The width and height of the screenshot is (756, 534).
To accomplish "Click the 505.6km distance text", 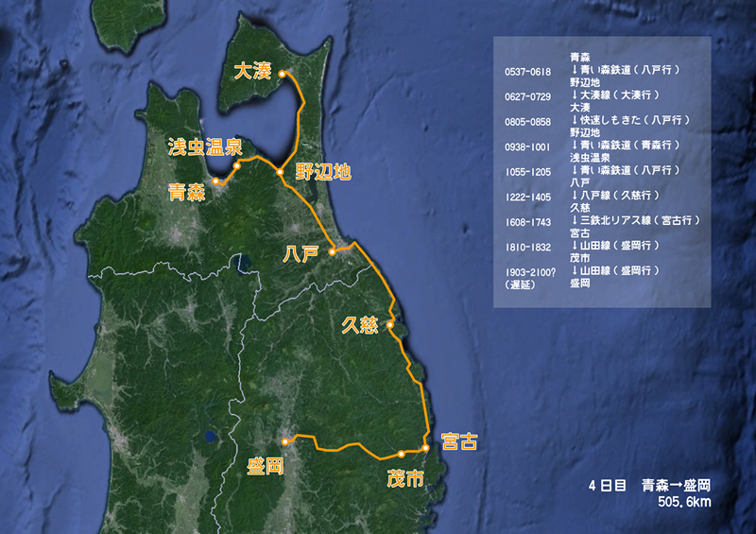I will [x=684, y=503].
